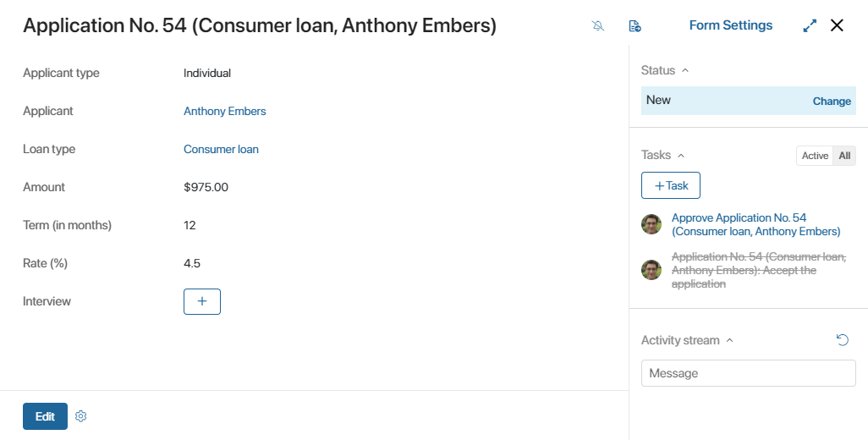Click the avatar beside the crossed-out task
The height and width of the screenshot is (440, 868).
[x=651, y=270]
